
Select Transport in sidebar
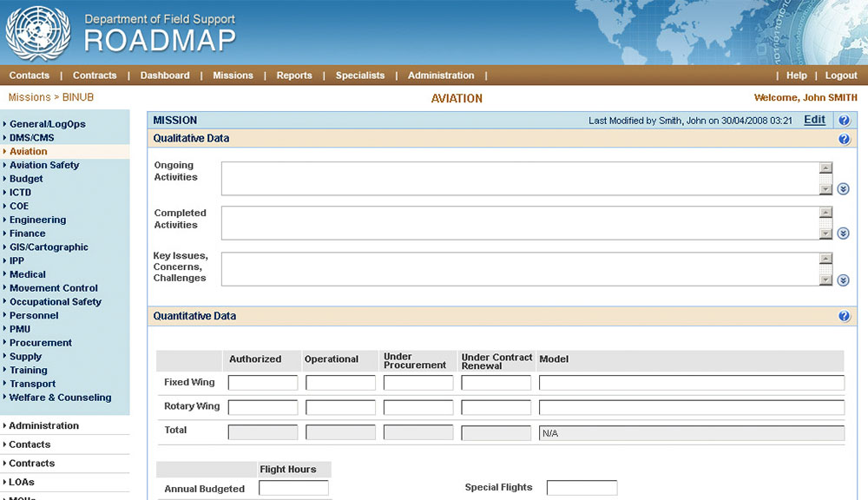pyautogui.click(x=32, y=384)
